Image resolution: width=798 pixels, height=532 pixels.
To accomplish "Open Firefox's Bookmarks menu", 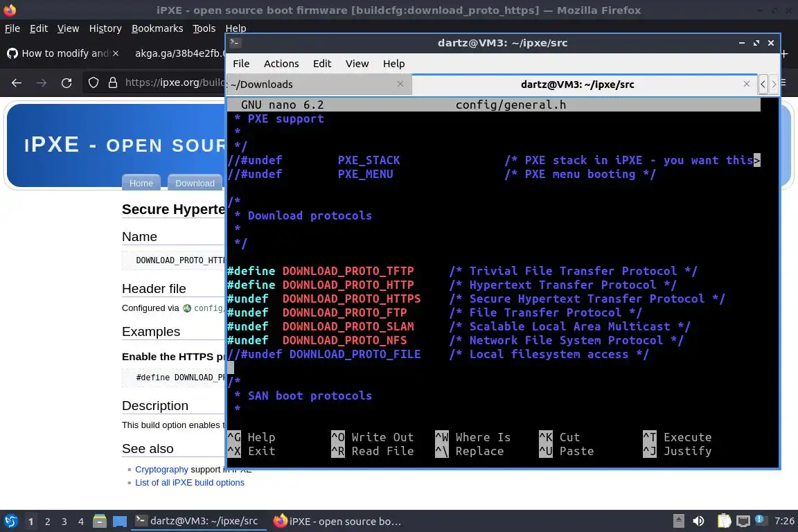I will [157, 28].
